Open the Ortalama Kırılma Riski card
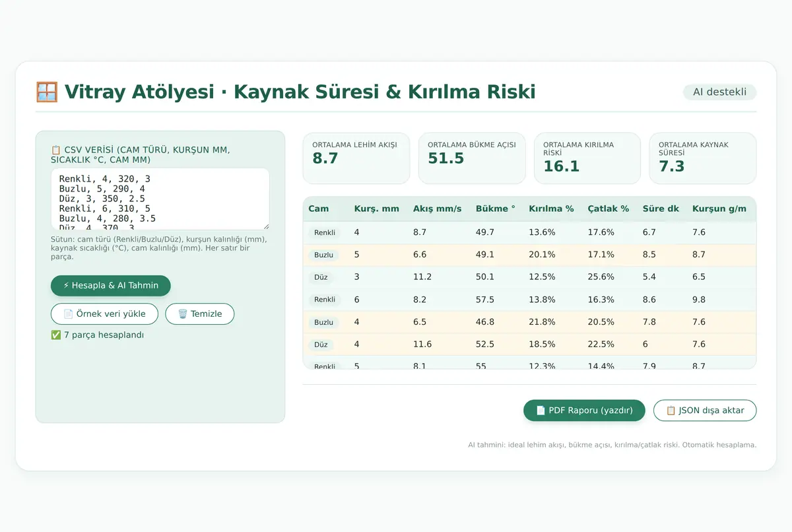Viewport: 792px width, 532px height. (587, 158)
